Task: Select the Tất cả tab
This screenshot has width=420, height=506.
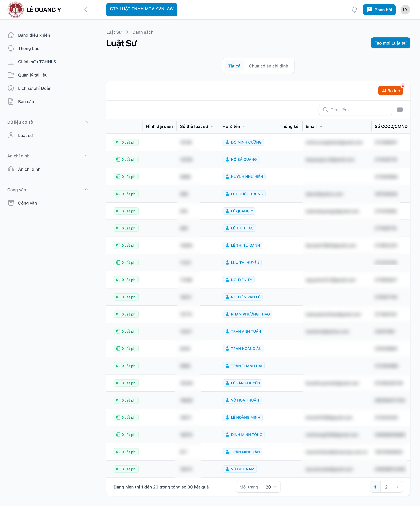Action: [234, 66]
